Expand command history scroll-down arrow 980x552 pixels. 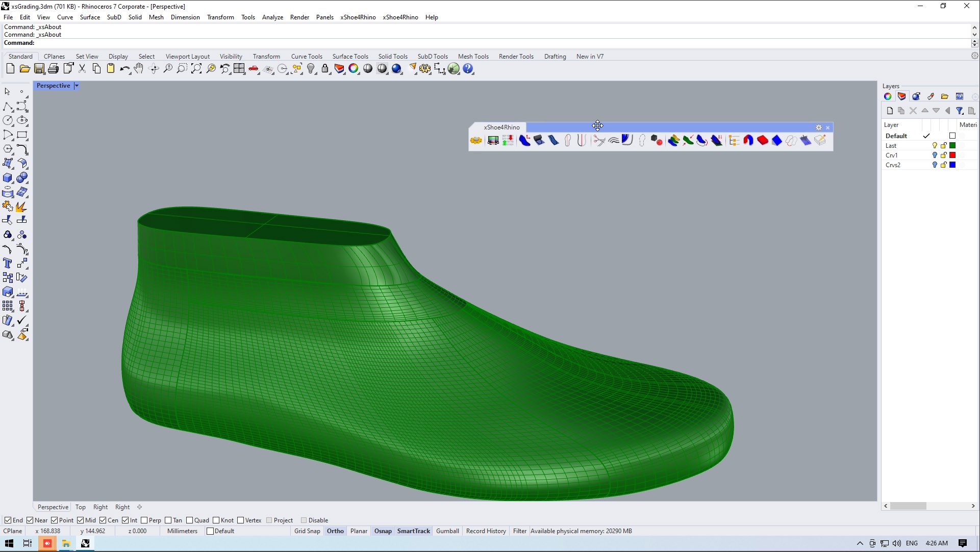point(974,35)
